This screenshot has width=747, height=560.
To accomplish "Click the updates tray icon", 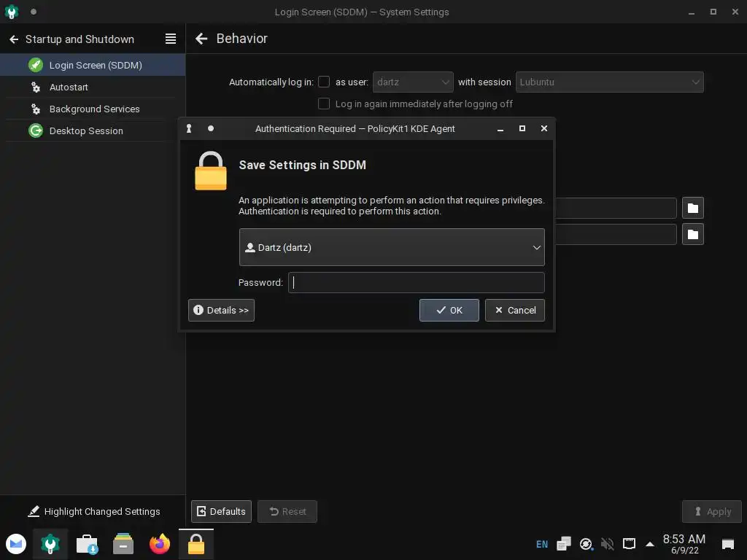I will point(586,544).
